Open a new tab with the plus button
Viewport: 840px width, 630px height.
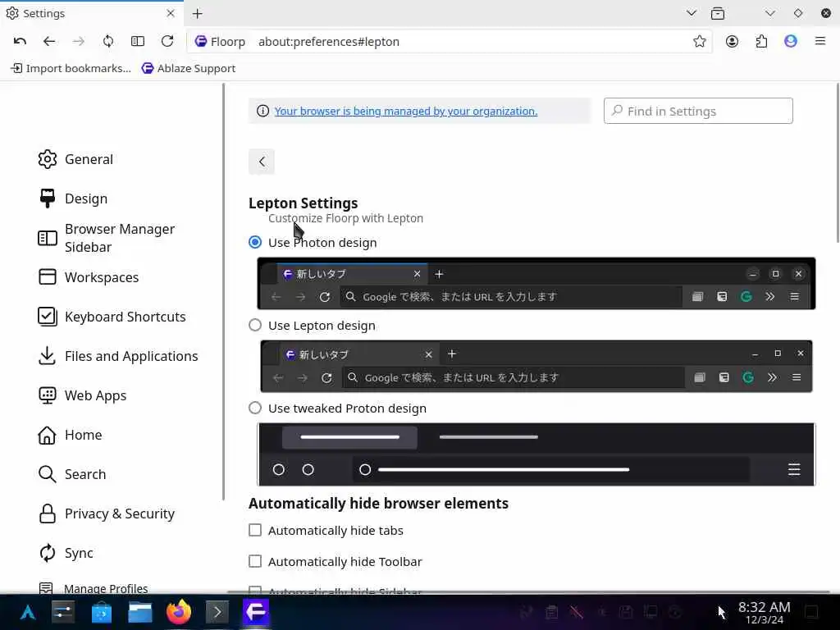click(198, 13)
